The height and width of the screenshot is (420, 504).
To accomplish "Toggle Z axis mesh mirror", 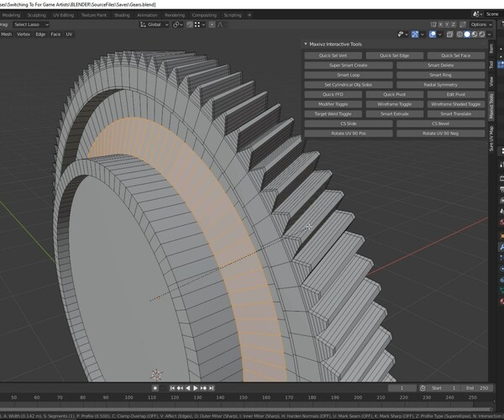I will coord(454,24).
